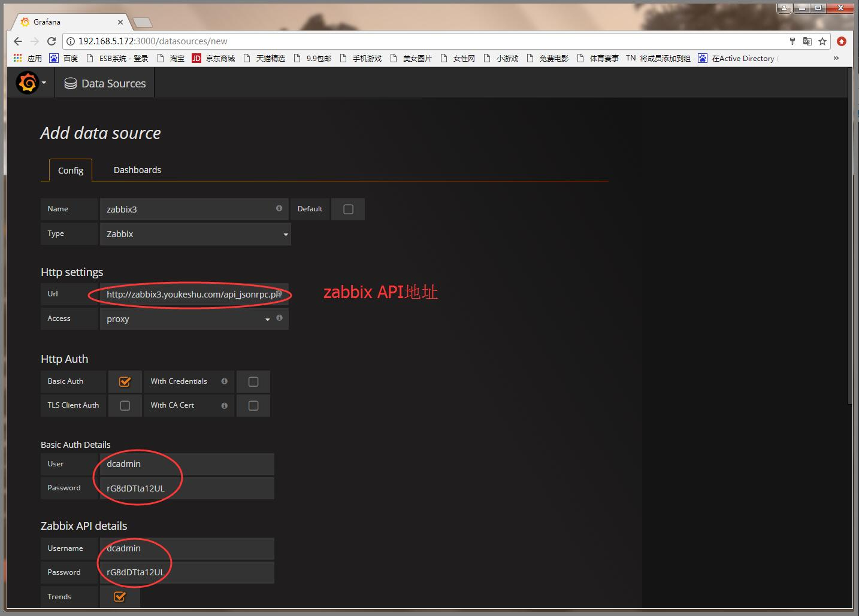The image size is (859, 616).
Task: Reload the page with refresh icon
Action: tap(52, 41)
